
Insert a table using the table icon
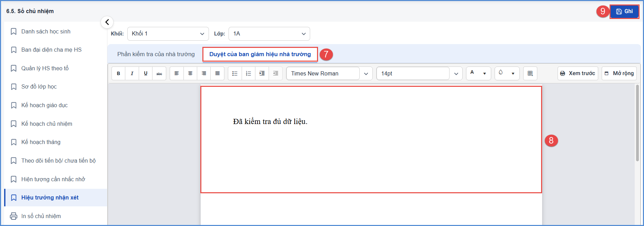(530, 73)
